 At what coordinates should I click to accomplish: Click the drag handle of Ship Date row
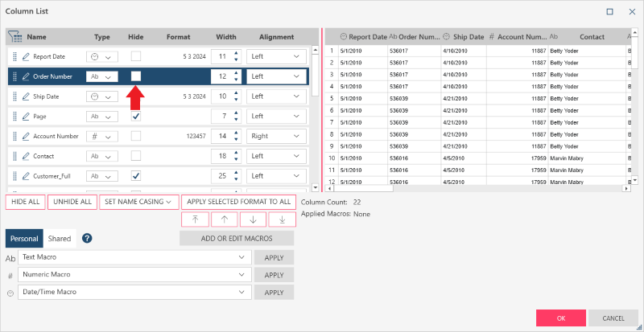[x=14, y=96]
